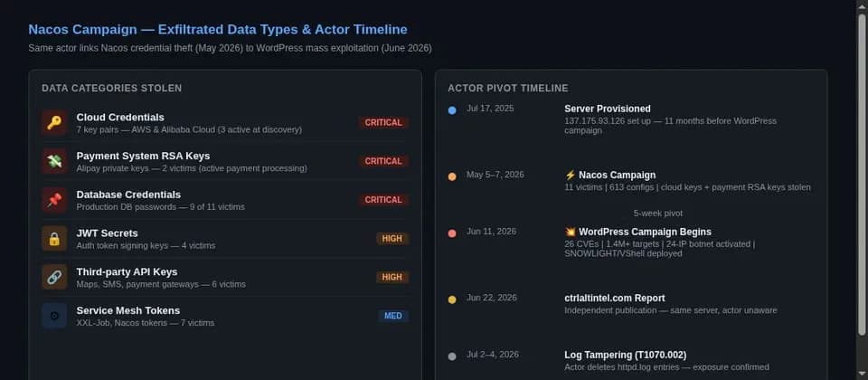Click the MED badge on Service Mesh Tokens
Screen dimensions: 868x380
(393, 316)
